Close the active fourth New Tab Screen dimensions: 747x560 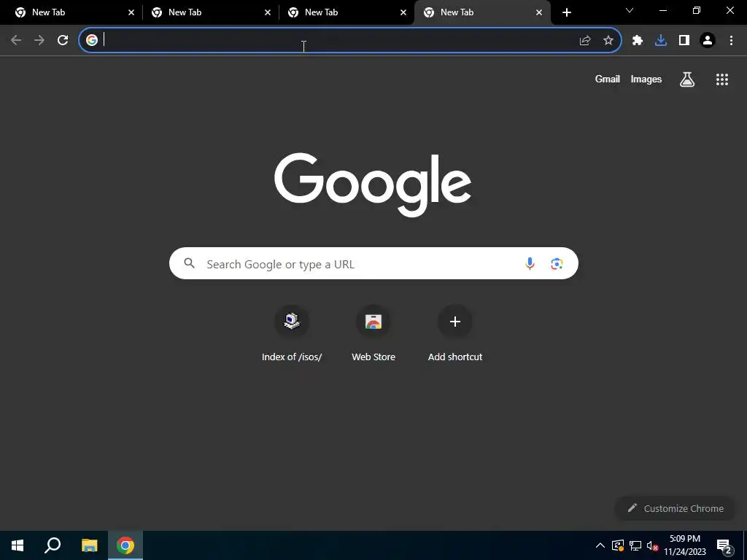539,12
